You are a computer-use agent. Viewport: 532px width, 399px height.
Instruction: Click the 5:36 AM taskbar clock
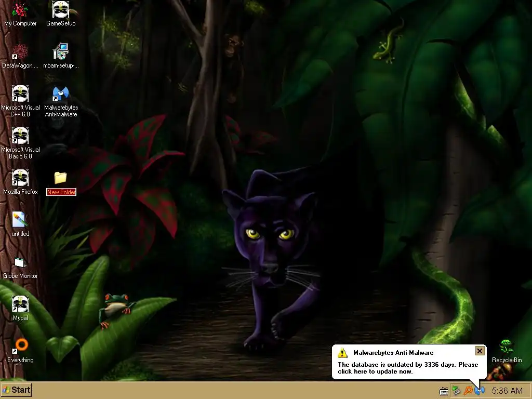coord(507,391)
